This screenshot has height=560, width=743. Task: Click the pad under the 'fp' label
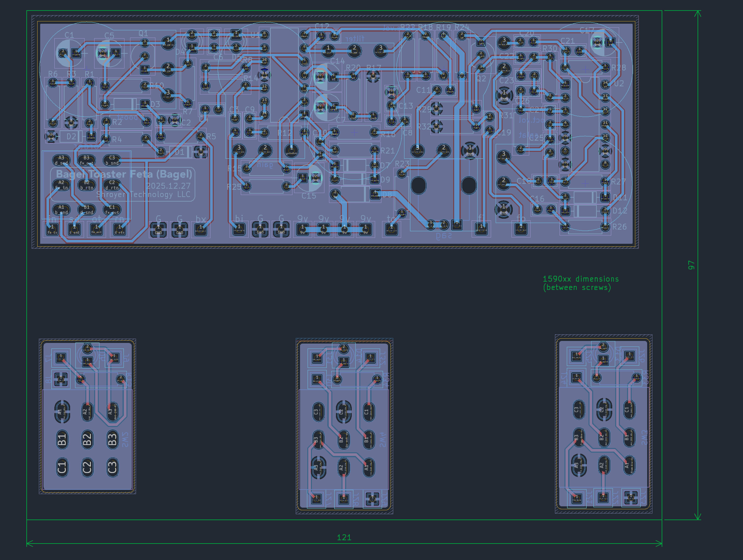tap(521, 230)
